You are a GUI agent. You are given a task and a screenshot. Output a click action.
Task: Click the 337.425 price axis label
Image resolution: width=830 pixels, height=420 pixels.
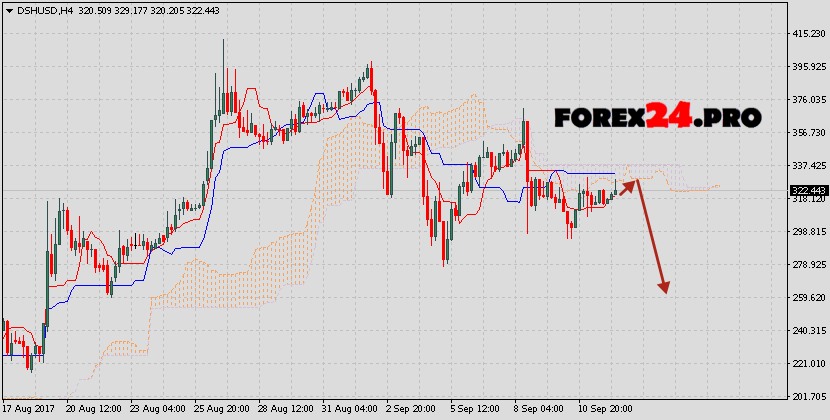[807, 166]
